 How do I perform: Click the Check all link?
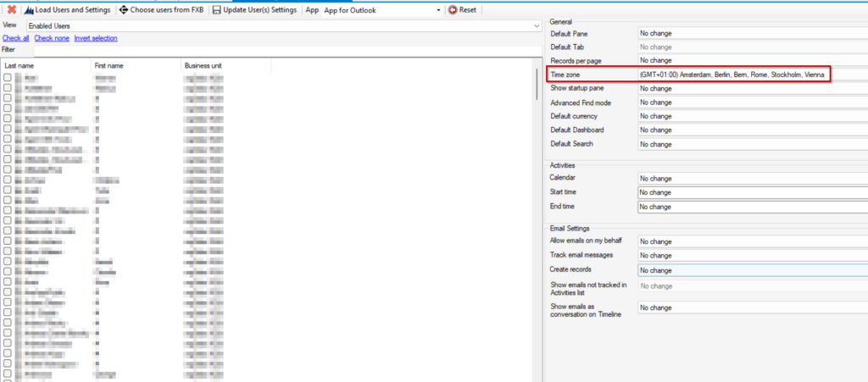[16, 38]
